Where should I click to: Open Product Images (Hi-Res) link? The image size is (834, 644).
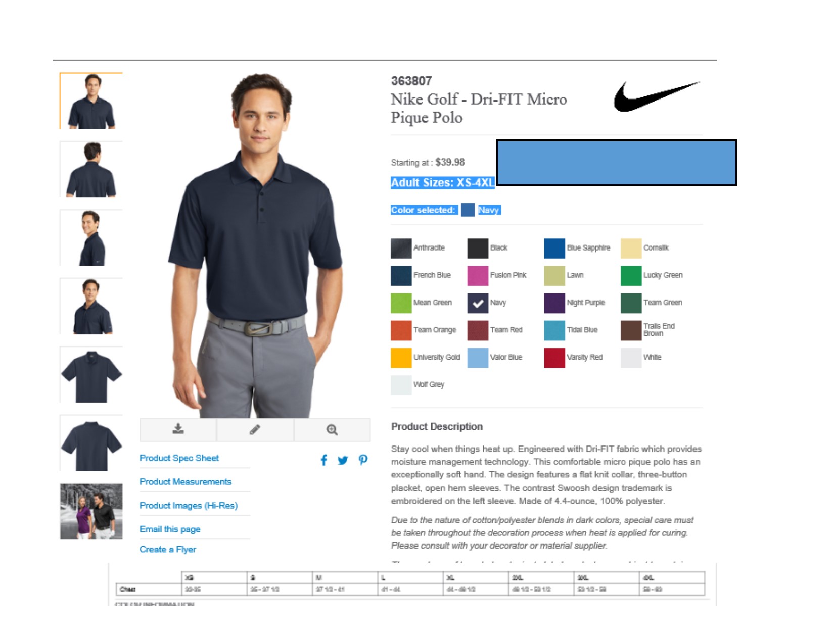point(189,505)
